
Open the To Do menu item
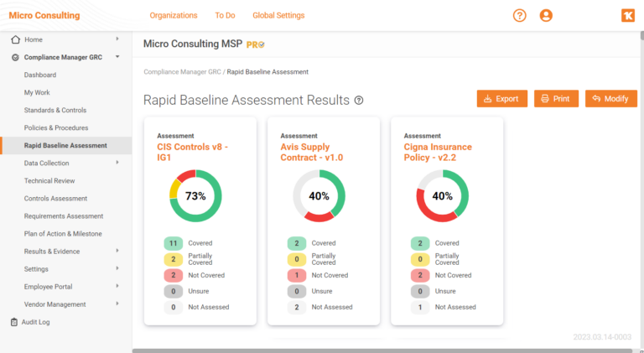coord(225,15)
